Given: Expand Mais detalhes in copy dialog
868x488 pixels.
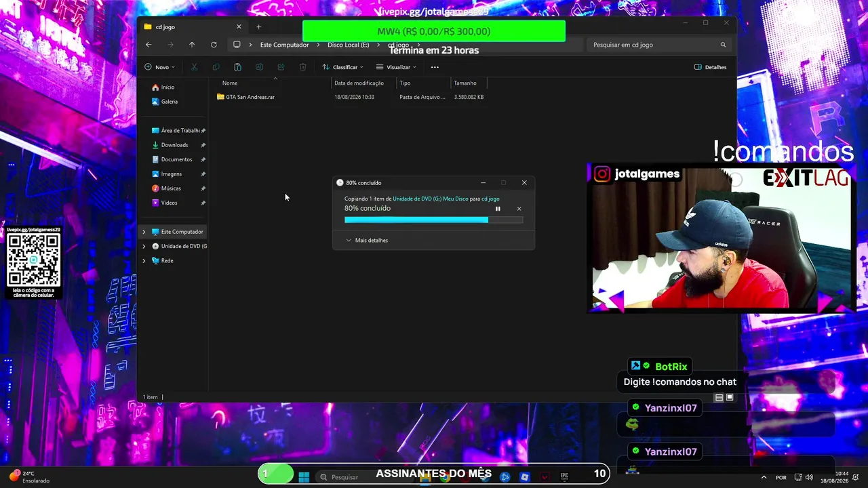Looking at the screenshot, I should coord(367,241).
